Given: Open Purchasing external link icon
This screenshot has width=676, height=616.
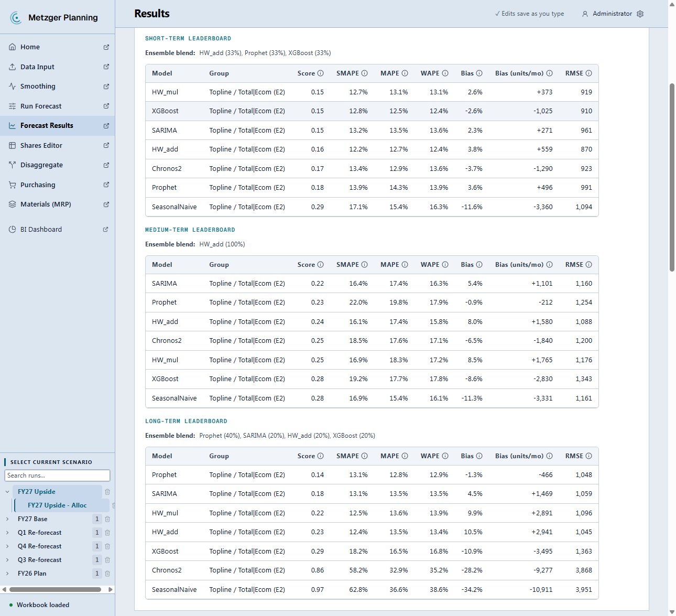Looking at the screenshot, I should (x=106, y=185).
